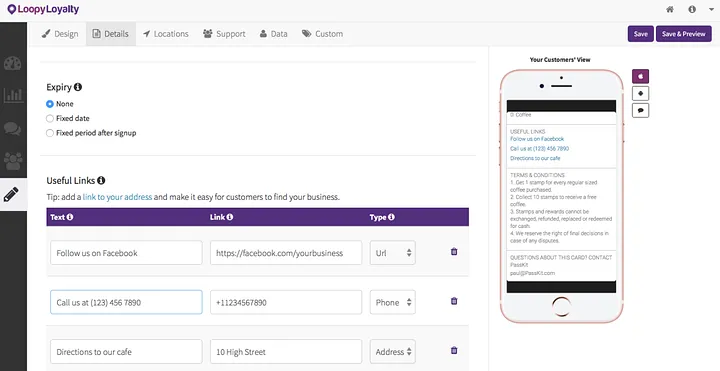Viewport: 720px width, 371px height.
Task: Switch to the Details tab
Action: pos(111,34)
